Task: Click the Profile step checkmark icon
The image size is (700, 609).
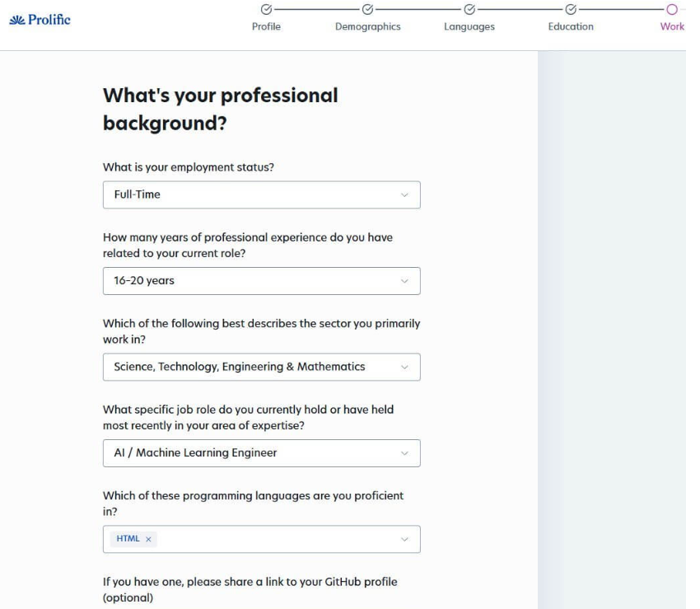Action: pos(267,9)
